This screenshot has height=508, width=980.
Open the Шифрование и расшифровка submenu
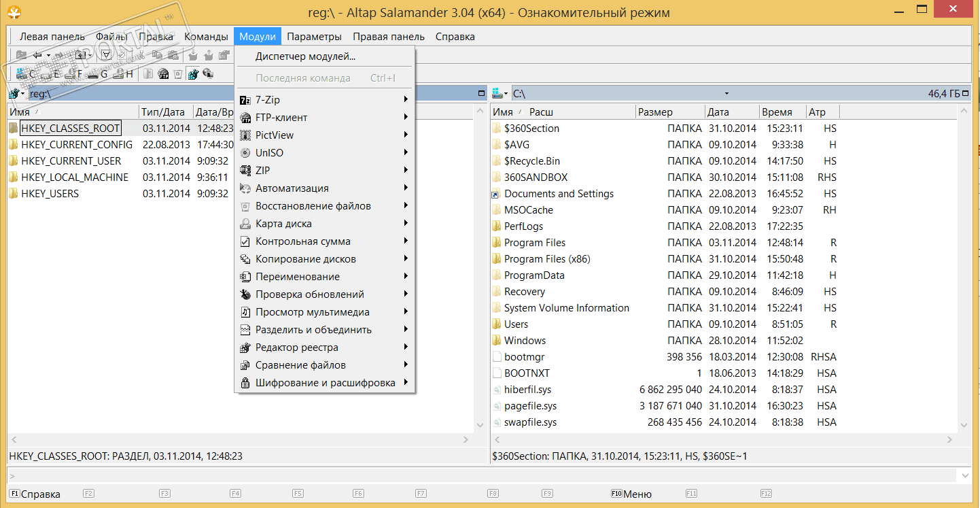(x=325, y=382)
